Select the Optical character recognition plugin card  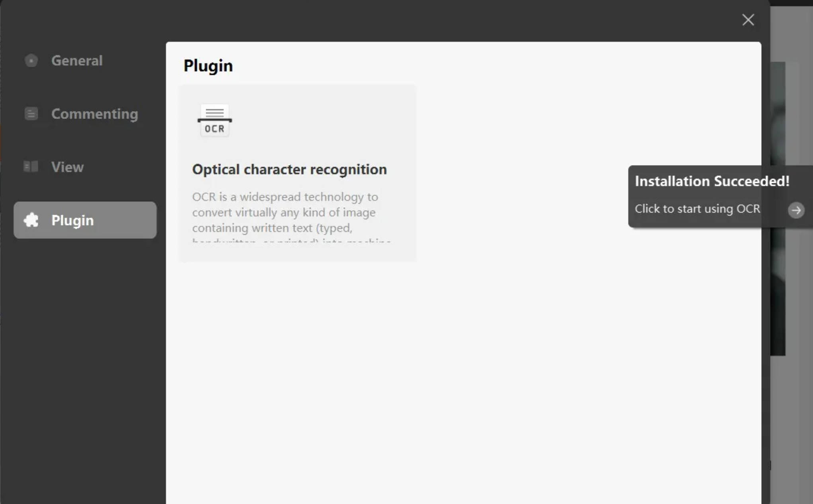(298, 173)
